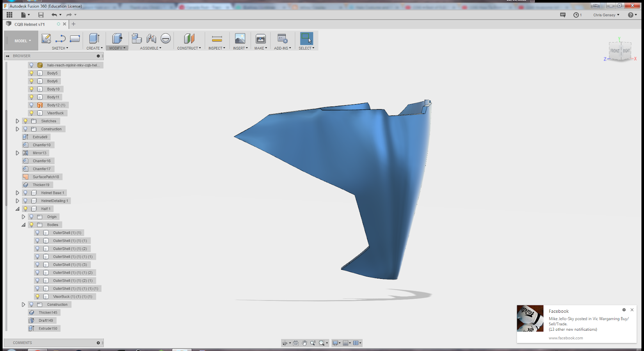Select the Measure tool under Inspect
The height and width of the screenshot is (351, 644).
217,39
